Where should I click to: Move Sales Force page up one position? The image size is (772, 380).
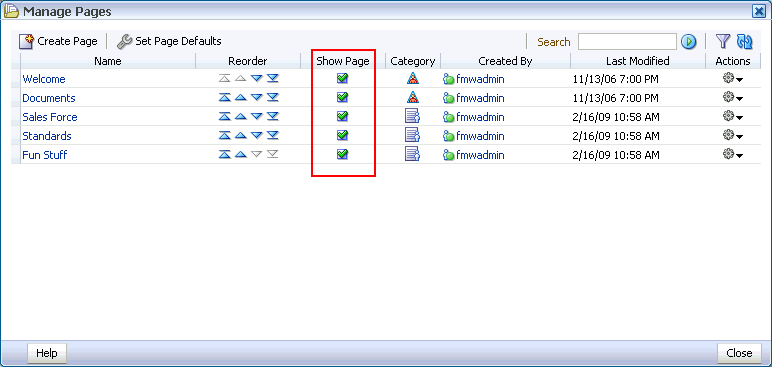tap(240, 117)
